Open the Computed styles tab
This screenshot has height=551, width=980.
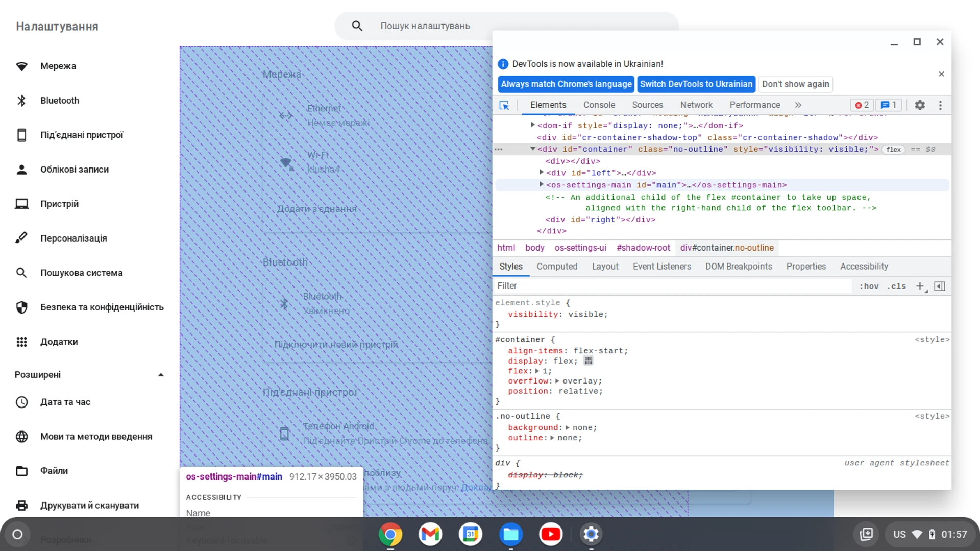coord(557,266)
